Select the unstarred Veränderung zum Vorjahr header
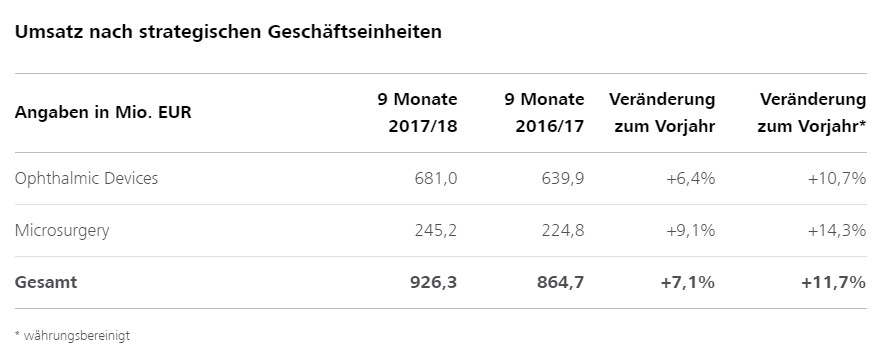 click(x=662, y=112)
